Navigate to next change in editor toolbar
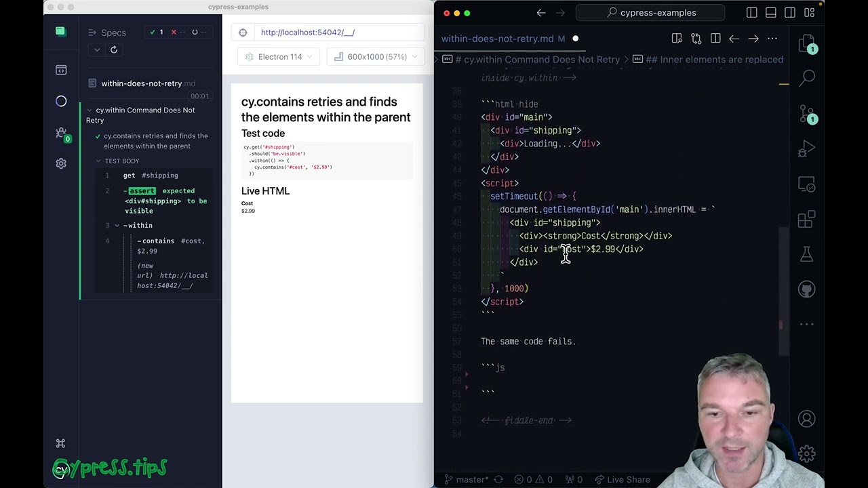868x488 pixels. pyautogui.click(x=753, y=39)
